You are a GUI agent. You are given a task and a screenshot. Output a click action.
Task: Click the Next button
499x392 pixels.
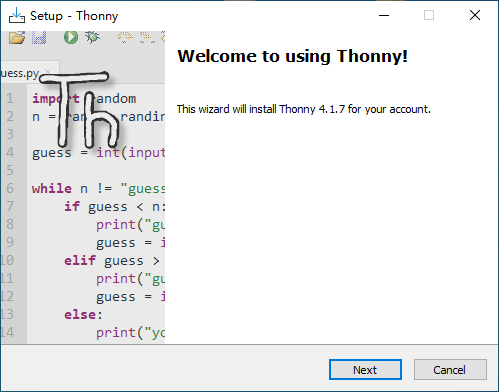[365, 369]
